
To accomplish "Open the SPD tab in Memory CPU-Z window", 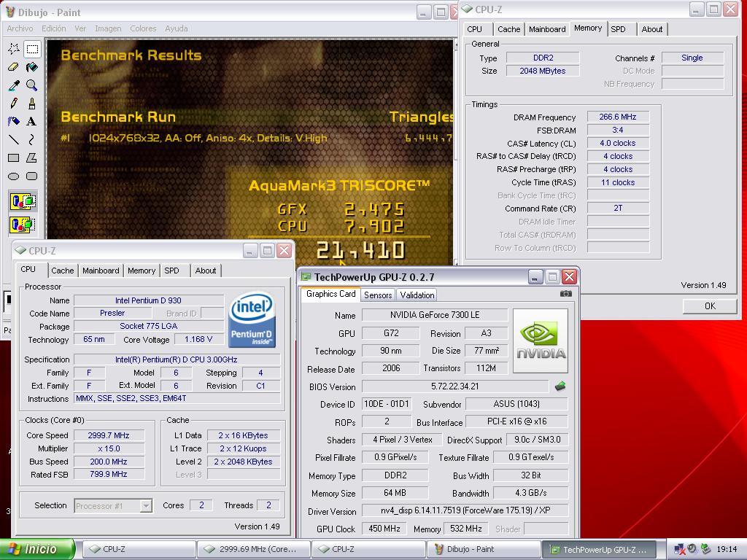I will point(619,29).
